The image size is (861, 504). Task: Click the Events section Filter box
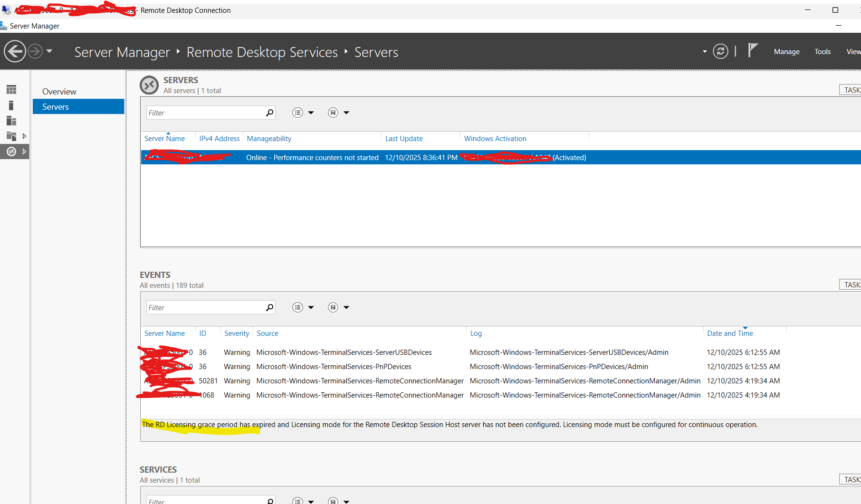pyautogui.click(x=205, y=307)
